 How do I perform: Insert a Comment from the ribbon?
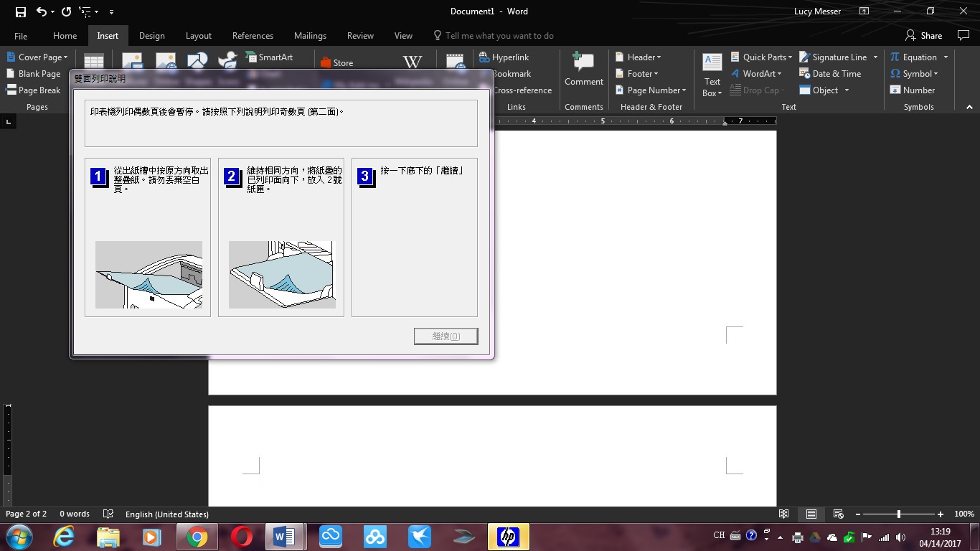[583, 69]
